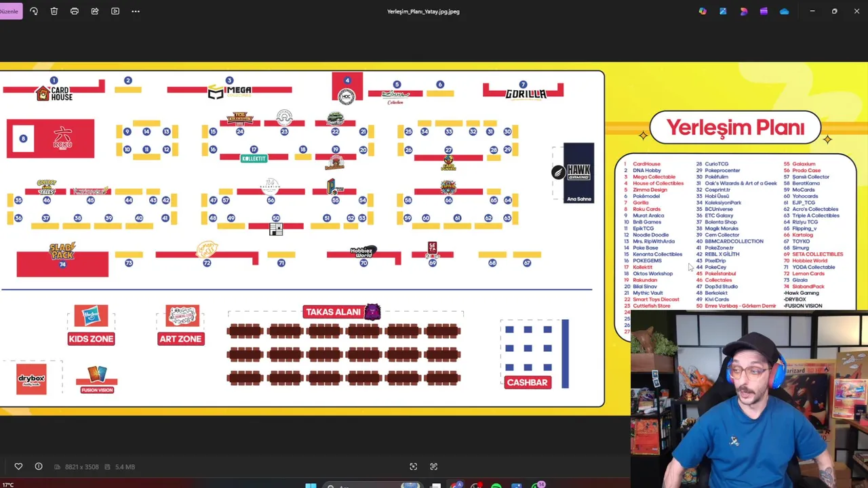Show file info with the info icon
868x488 pixels.
(x=39, y=466)
